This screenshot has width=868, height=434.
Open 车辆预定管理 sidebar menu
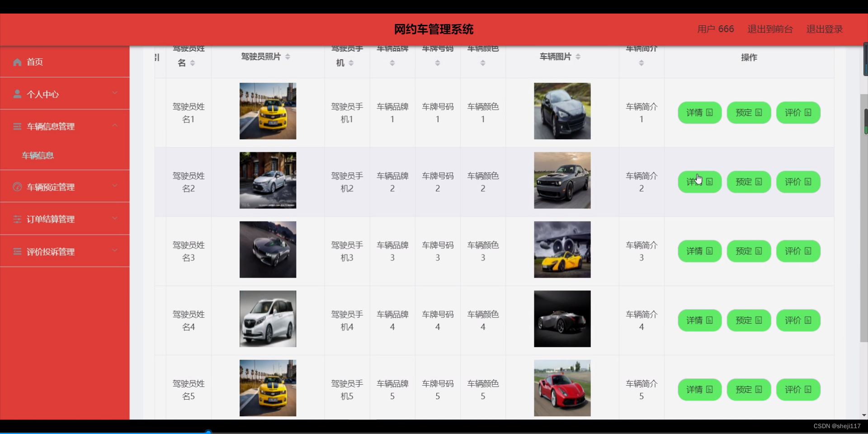[65, 186]
